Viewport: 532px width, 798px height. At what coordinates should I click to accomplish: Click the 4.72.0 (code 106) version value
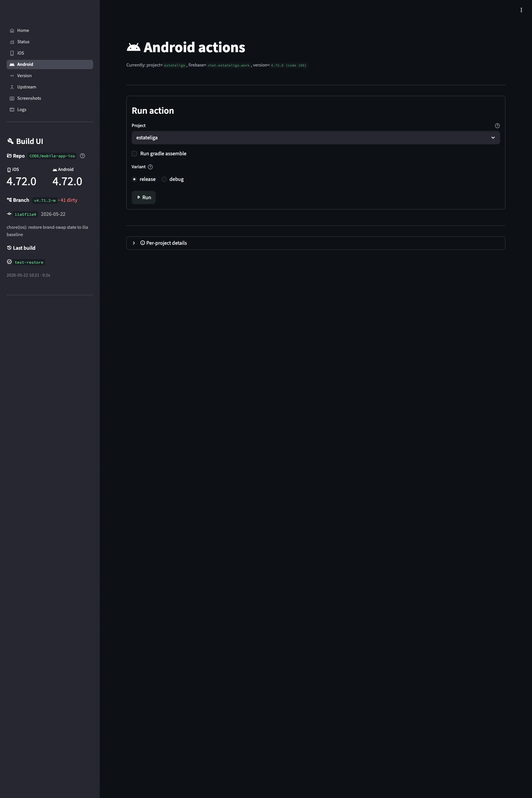coord(288,65)
